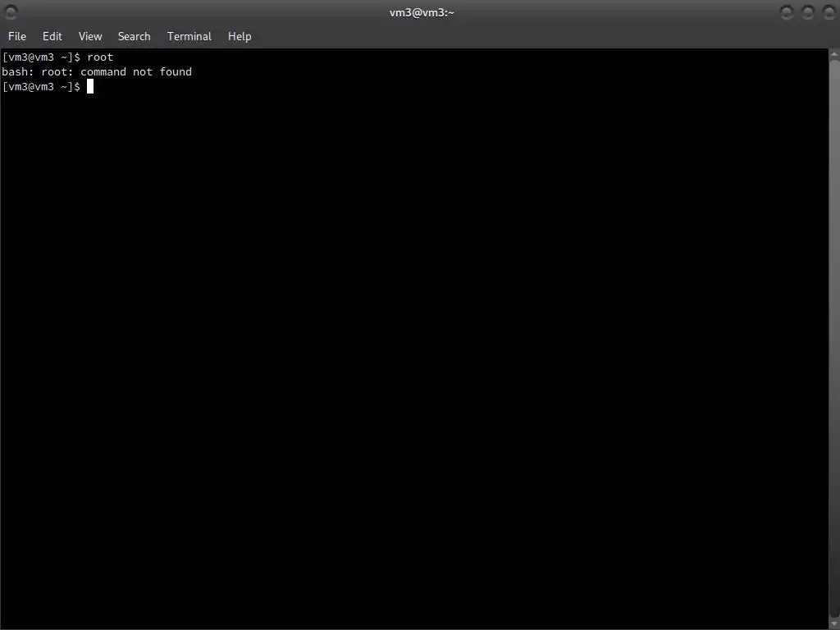Click the typed 'root' command text
The width and height of the screenshot is (840, 630).
pos(100,57)
